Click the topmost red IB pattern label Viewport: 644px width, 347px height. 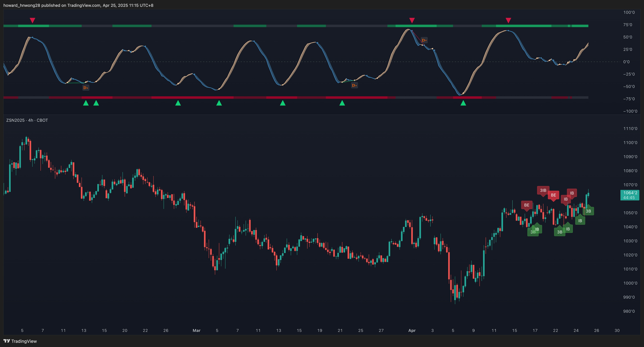572,193
